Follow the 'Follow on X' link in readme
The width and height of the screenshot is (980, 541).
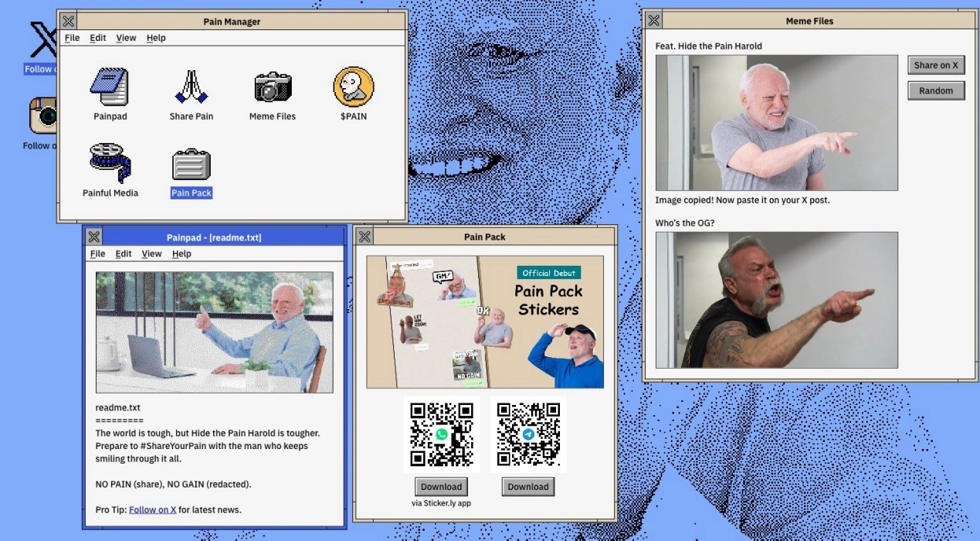point(153,510)
